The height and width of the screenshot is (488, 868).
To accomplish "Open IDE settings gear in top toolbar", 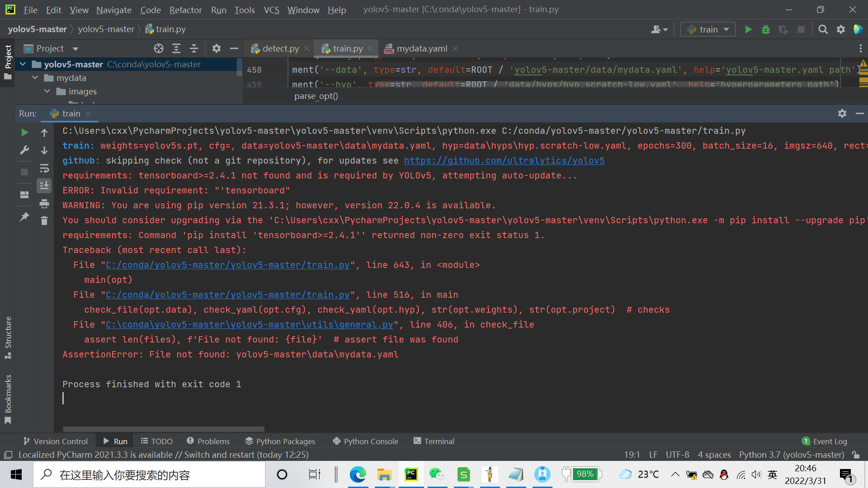I will click(x=841, y=29).
